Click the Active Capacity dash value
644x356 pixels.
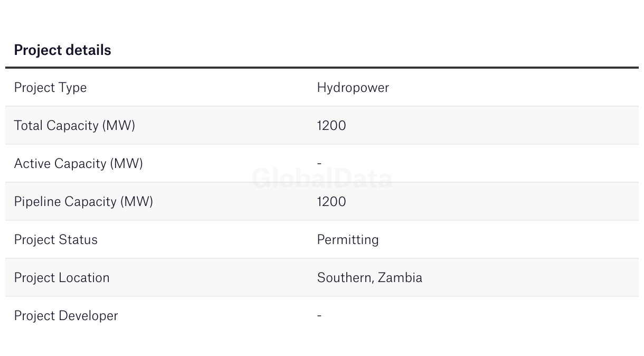pyautogui.click(x=319, y=164)
